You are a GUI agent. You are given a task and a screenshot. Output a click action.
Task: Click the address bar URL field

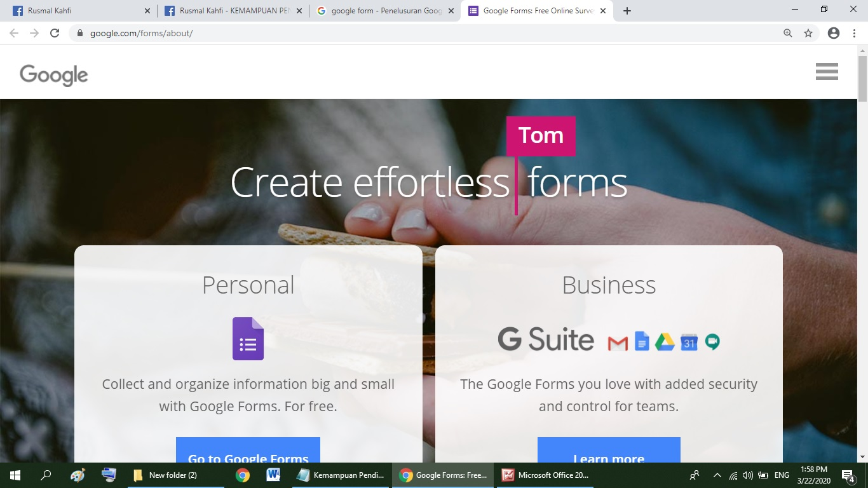(426, 33)
